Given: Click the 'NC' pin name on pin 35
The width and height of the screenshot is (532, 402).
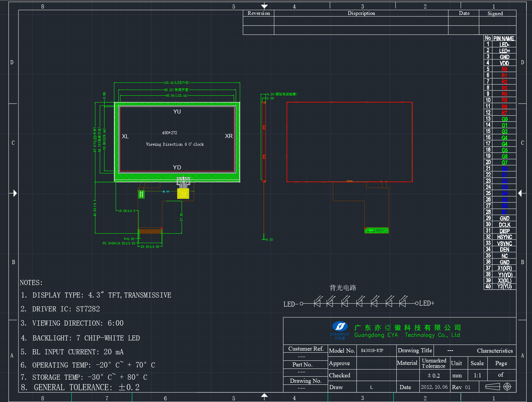Looking at the screenshot, I should coord(505,256).
